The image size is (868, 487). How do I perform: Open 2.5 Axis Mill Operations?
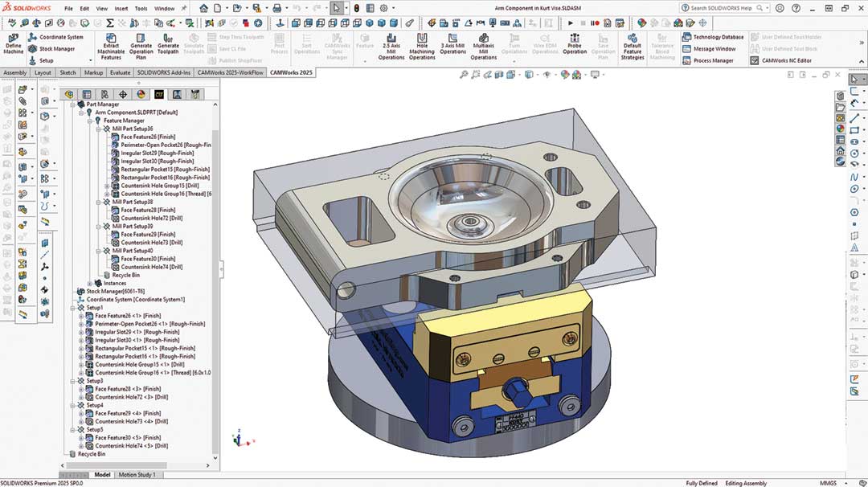click(391, 39)
